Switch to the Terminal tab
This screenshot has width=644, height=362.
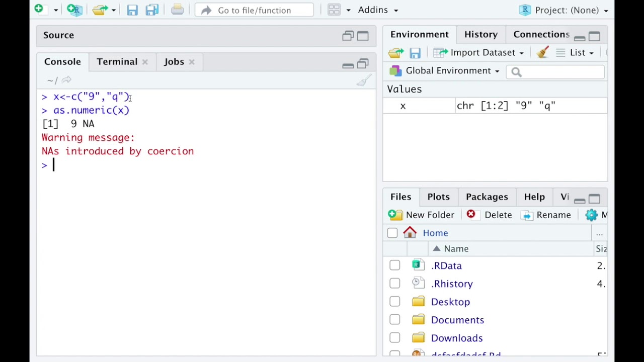click(x=117, y=62)
